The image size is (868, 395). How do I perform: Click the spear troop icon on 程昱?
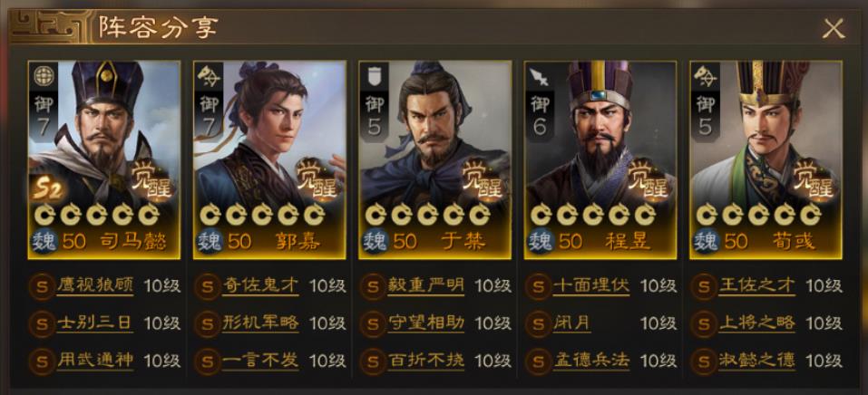(539, 77)
